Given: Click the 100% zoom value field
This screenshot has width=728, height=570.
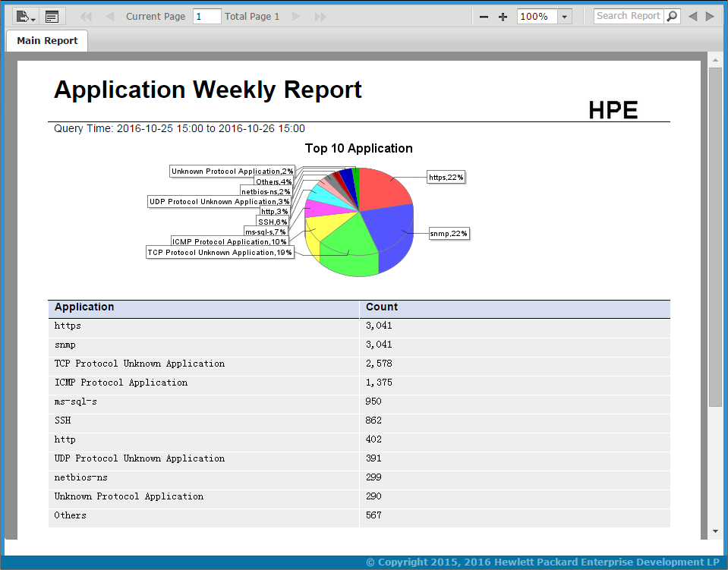Looking at the screenshot, I should coord(537,17).
